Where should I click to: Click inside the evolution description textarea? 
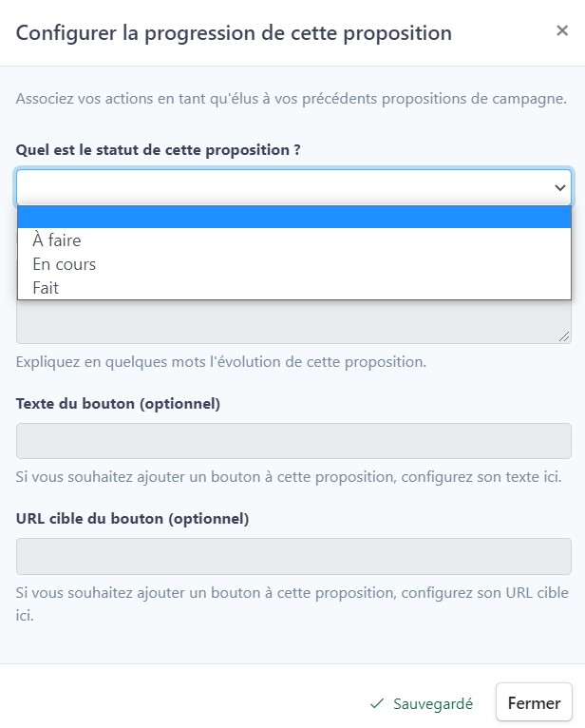[285, 323]
